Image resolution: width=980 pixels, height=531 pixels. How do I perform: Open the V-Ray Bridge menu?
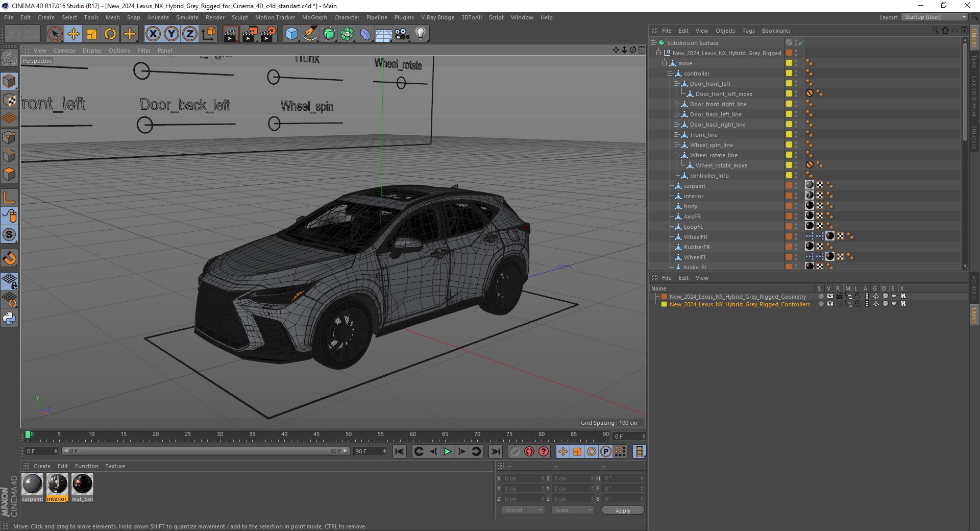tap(437, 17)
